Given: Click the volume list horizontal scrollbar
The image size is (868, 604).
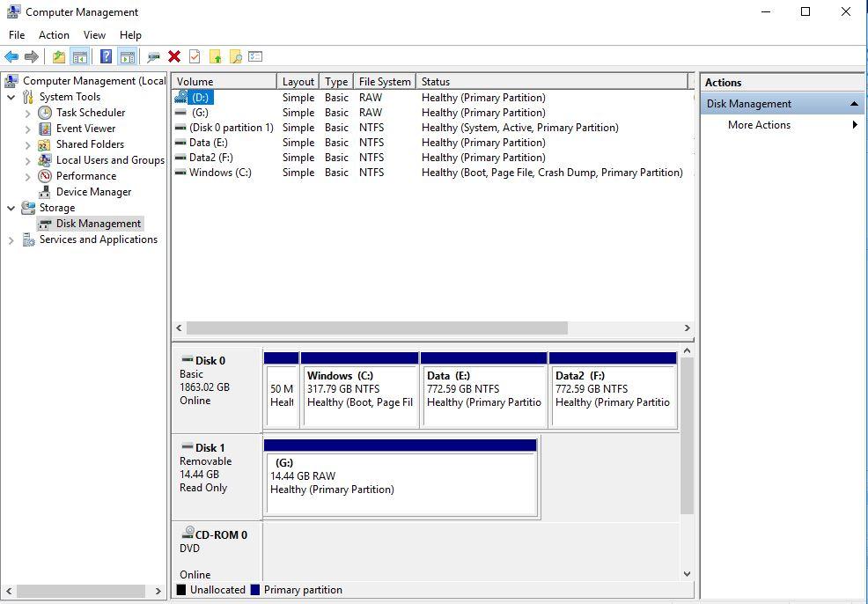Looking at the screenshot, I should [x=377, y=328].
